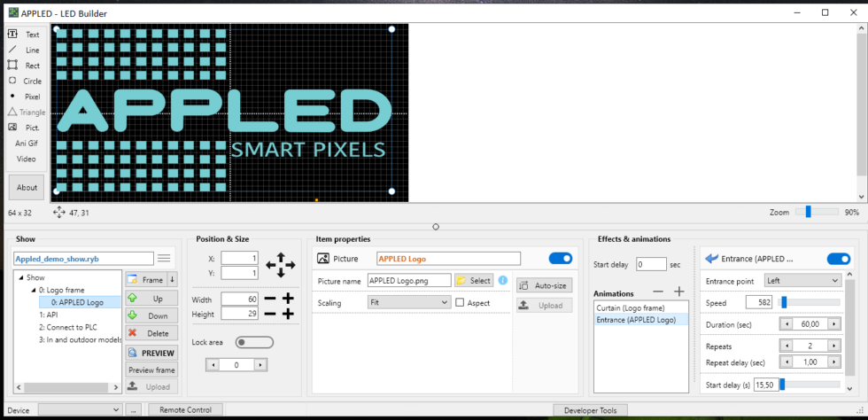Viewport: 868px width, 420px height.
Task: Click the move arrows position icon
Action: point(281,265)
